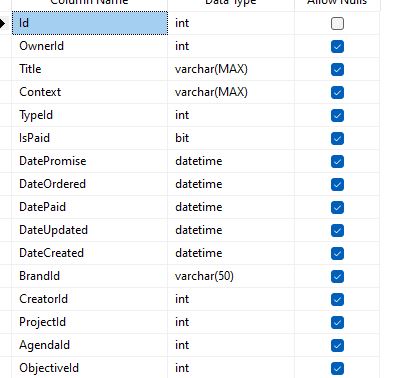Screen dimensions: 400x378
Task: Select the CreatorId column name cell
Action: click(90, 299)
